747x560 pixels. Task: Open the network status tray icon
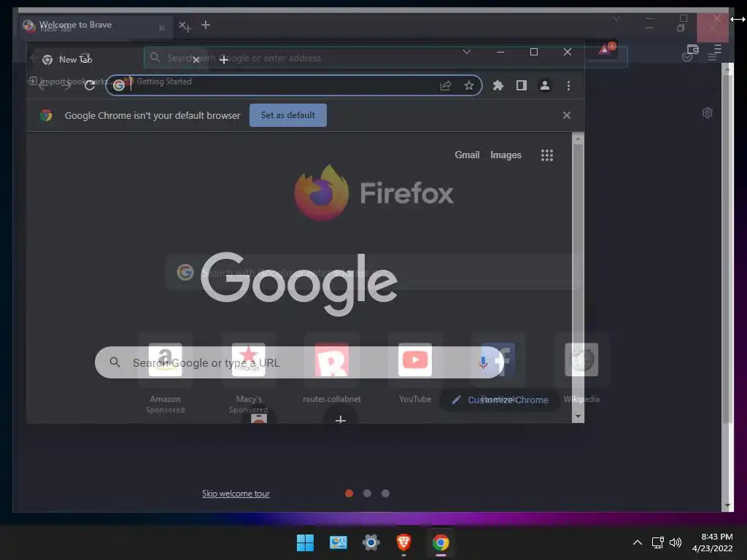pyautogui.click(x=658, y=542)
